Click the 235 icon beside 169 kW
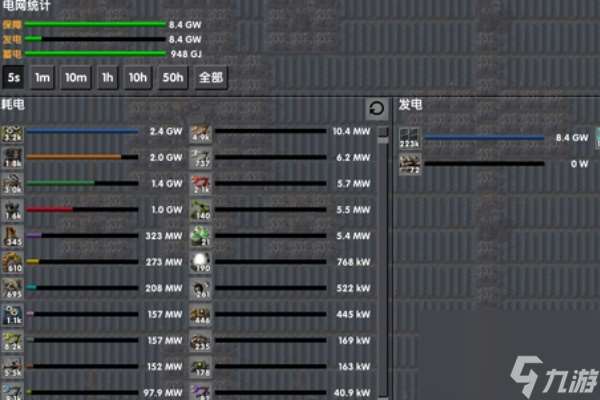Viewport: 600px width, 400px height. pyautogui.click(x=201, y=340)
